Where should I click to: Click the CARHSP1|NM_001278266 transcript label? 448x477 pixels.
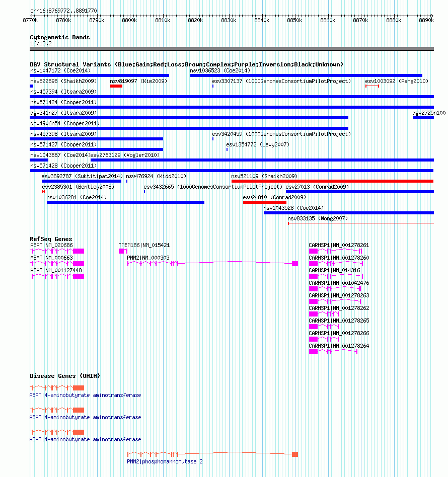[x=339, y=334]
